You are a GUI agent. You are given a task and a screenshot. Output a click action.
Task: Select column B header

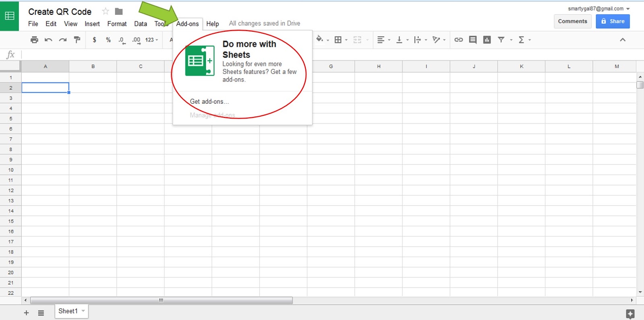click(x=93, y=66)
